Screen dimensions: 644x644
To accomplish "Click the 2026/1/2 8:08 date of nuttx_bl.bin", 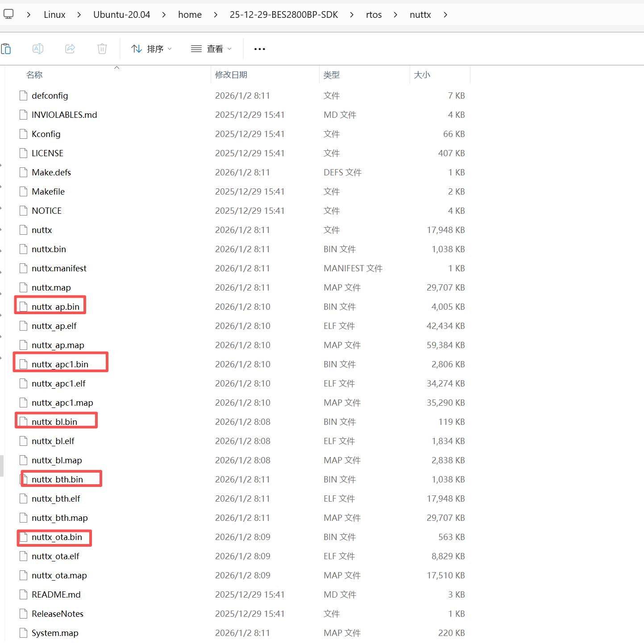I will point(243,422).
